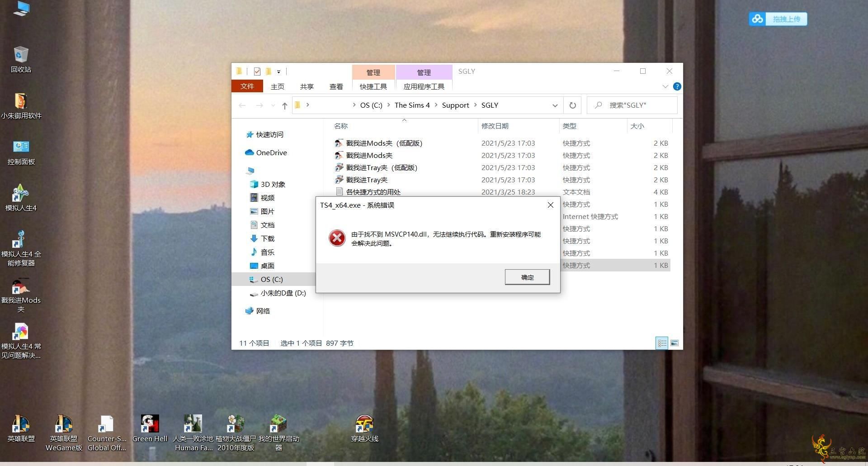Viewport: 868px width, 466px height.
Task: Launch 我的世界启动器 desktop shortcut
Action: [x=278, y=433]
